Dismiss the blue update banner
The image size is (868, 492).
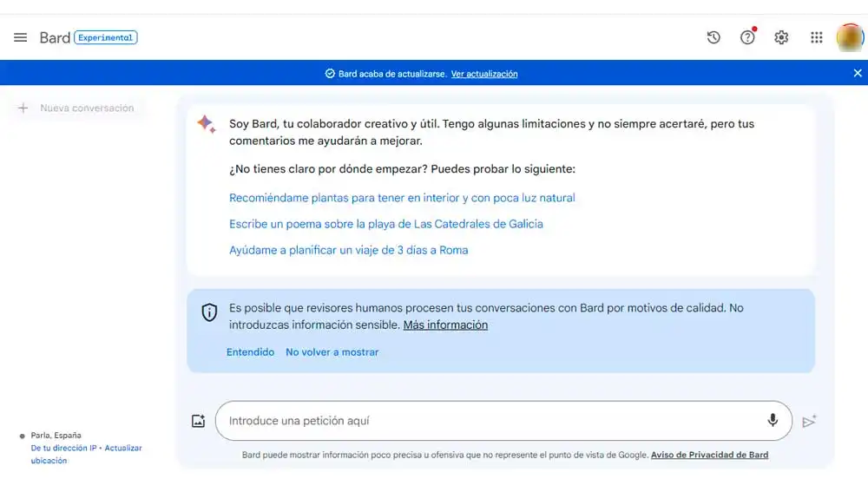(x=858, y=74)
